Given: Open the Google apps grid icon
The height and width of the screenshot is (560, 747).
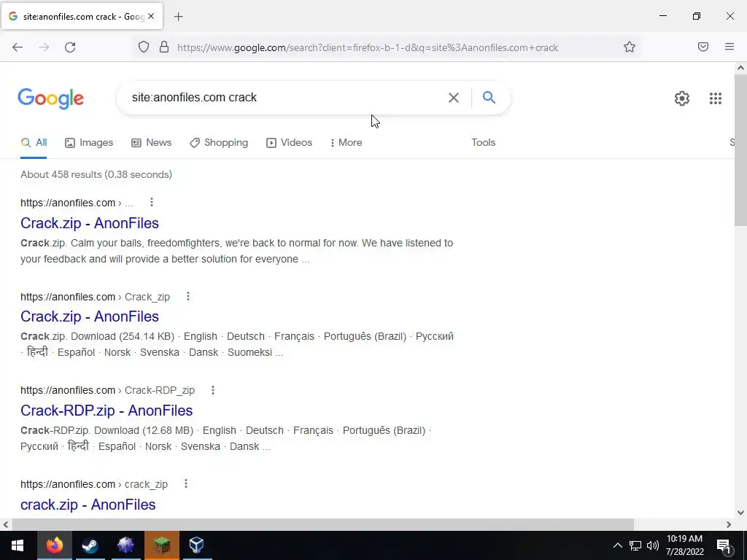Looking at the screenshot, I should [x=715, y=98].
